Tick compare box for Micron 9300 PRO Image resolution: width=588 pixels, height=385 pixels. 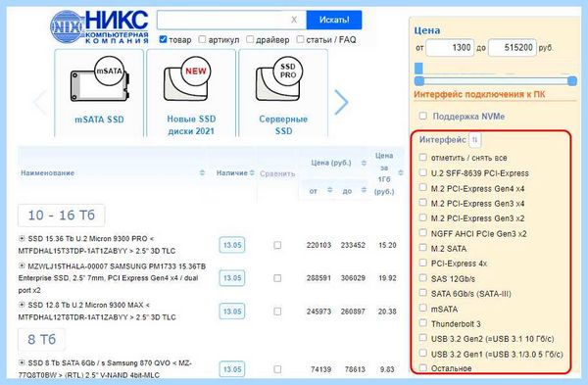277,245
